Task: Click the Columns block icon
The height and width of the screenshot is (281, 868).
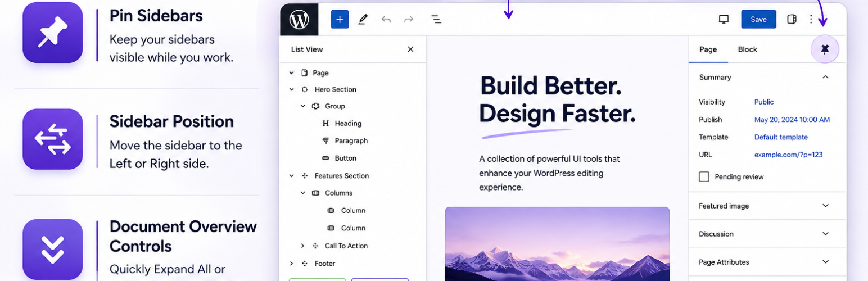Action: click(315, 193)
